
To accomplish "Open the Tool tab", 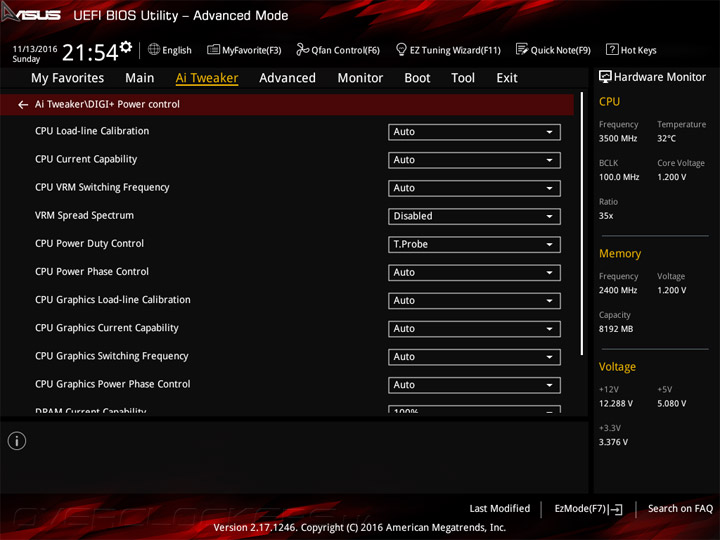I will [463, 78].
